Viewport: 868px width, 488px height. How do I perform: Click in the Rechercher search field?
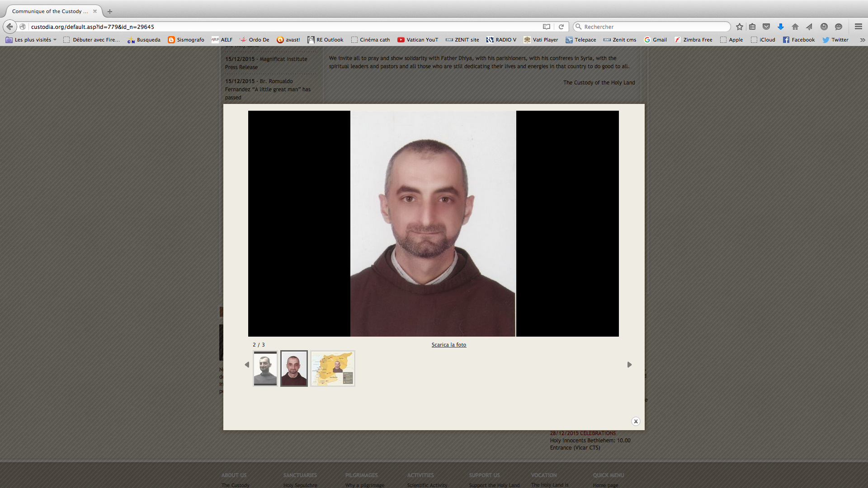pyautogui.click(x=653, y=27)
